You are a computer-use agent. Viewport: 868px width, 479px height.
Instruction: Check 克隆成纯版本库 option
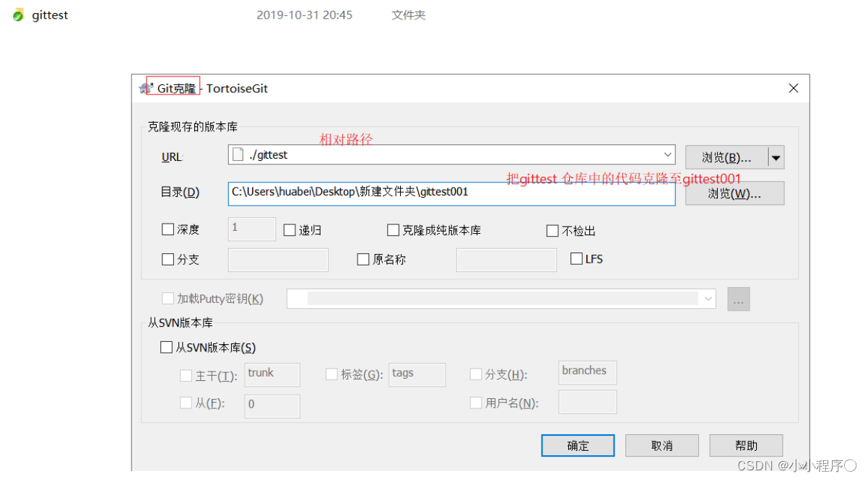pos(393,230)
